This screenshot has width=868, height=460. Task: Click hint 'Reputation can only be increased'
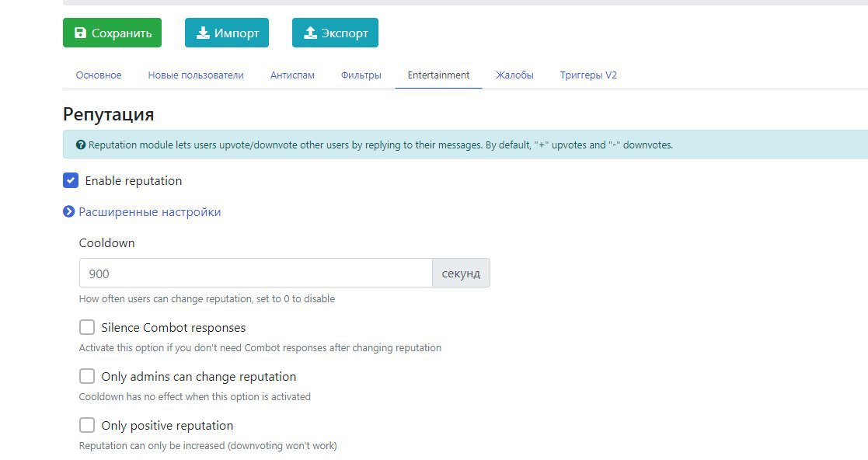point(208,445)
